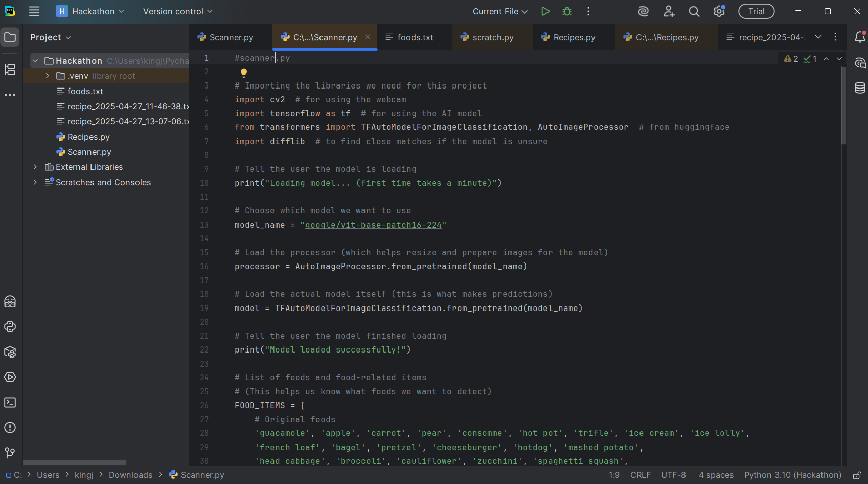Open Search Everywhere magnifier
This screenshot has width=868, height=484.
point(694,11)
